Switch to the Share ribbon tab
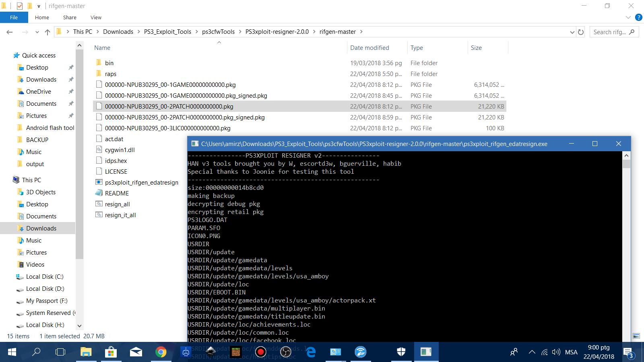 pyautogui.click(x=70, y=17)
